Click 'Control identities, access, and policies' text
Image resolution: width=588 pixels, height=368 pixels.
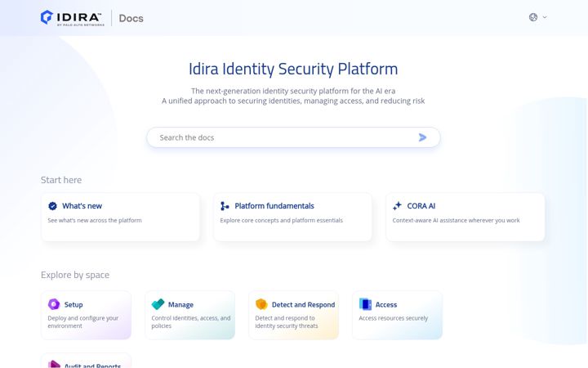(x=191, y=322)
